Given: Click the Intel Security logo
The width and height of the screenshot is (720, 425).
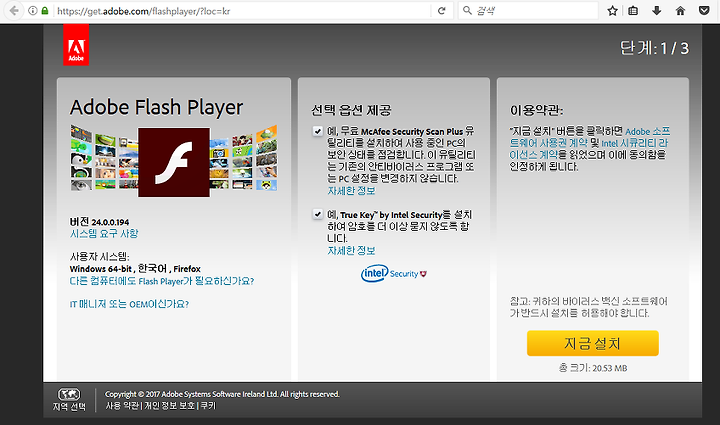Looking at the screenshot, I should tap(394, 274).
